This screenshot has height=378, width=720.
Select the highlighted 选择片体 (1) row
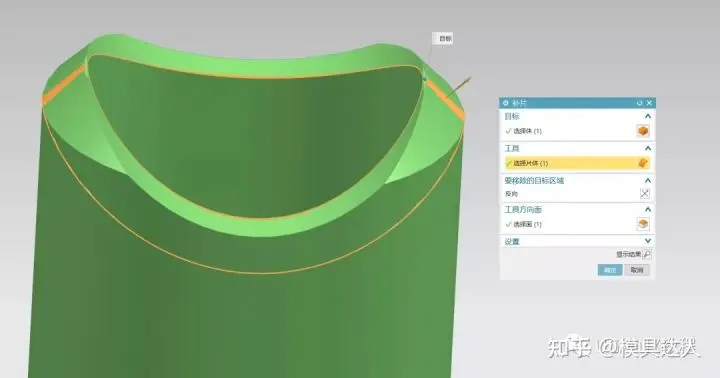click(x=577, y=163)
